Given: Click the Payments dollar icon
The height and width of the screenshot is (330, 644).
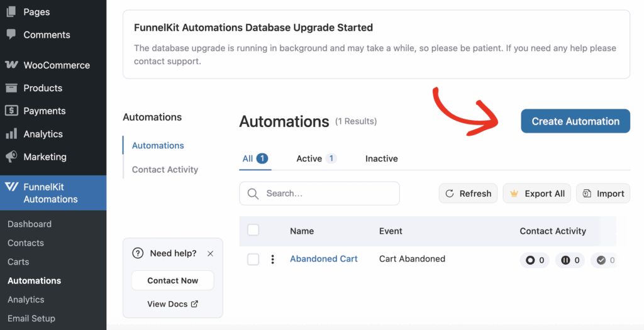Looking at the screenshot, I should click(11, 111).
